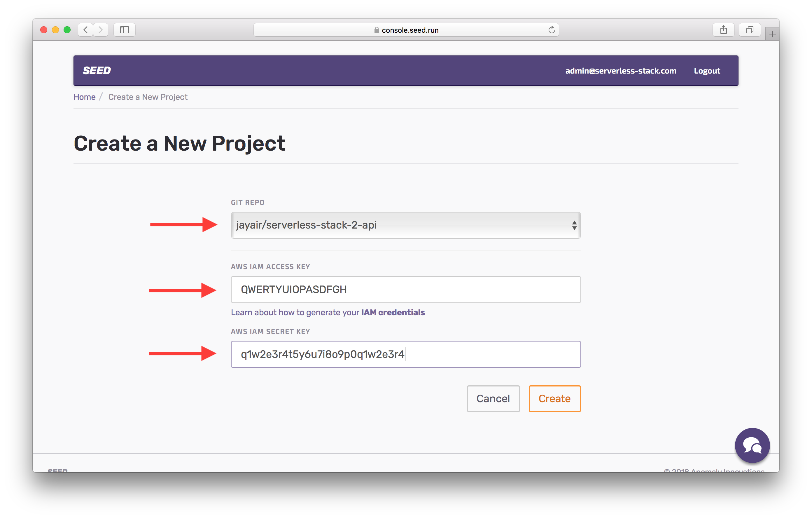Click the Safari reload page icon
Image resolution: width=812 pixels, height=519 pixels.
(x=552, y=30)
